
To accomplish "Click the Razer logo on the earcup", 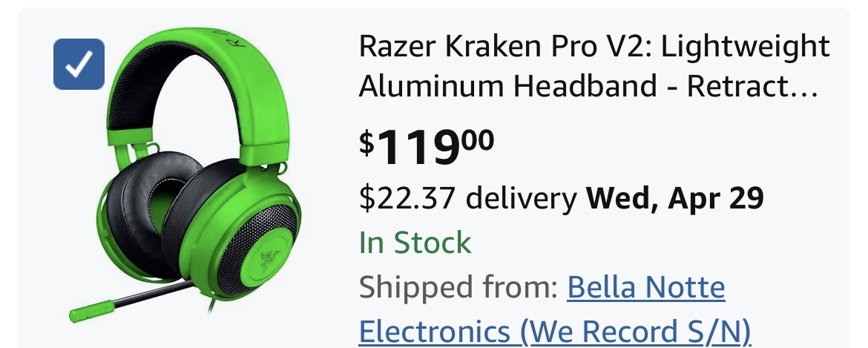I will click(x=267, y=257).
